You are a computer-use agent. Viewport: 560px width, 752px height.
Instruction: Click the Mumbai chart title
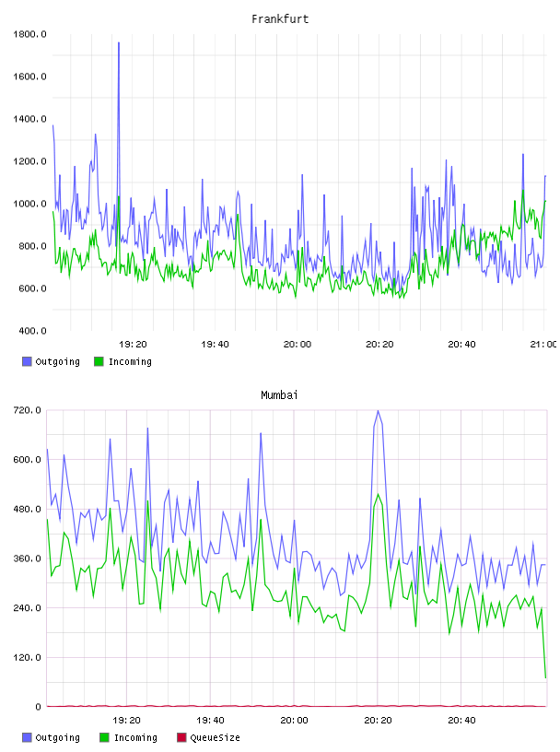279,395
